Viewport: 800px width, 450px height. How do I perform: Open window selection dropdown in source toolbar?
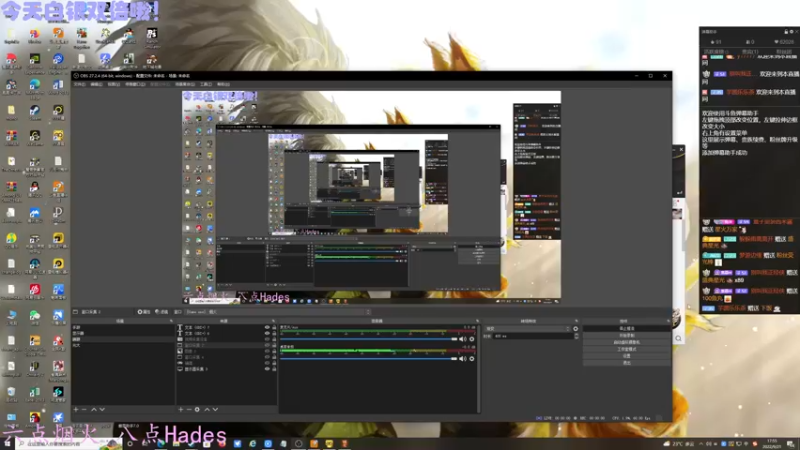click(277, 312)
